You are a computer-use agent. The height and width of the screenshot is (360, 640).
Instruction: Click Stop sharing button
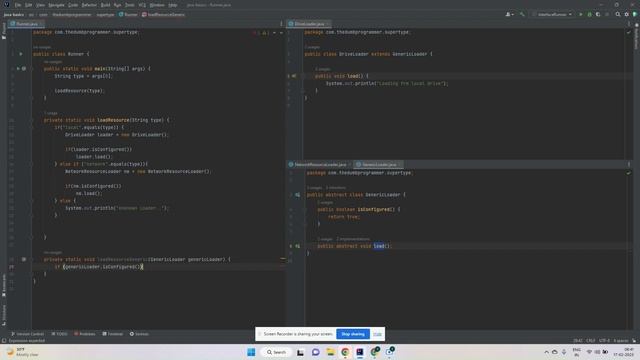[353, 334]
